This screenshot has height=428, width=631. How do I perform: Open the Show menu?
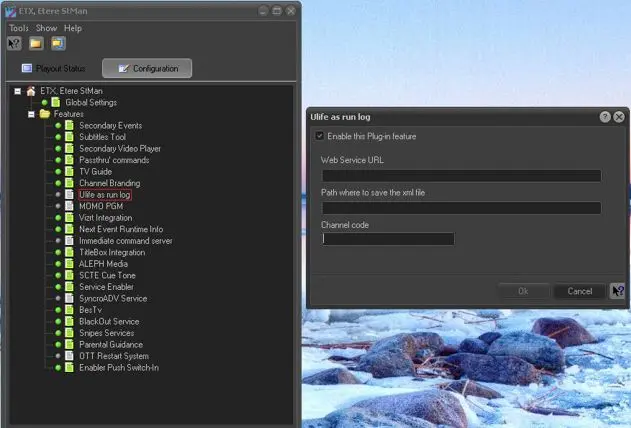click(x=46, y=28)
